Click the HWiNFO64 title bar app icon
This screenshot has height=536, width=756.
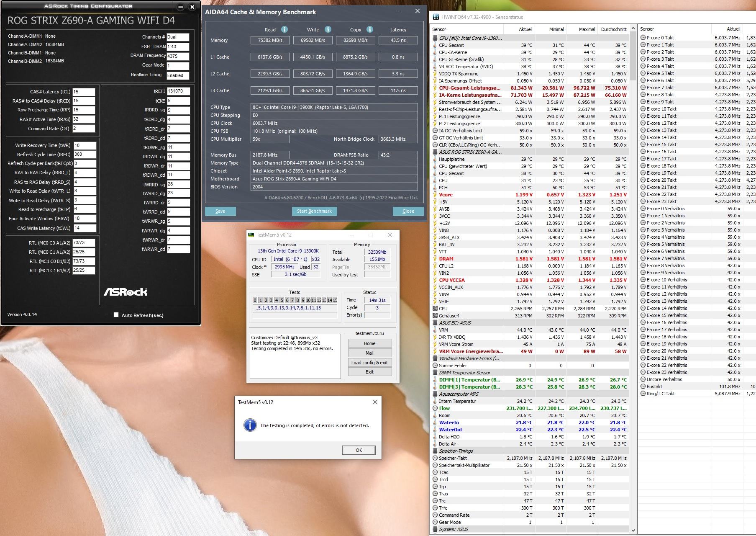point(436,17)
